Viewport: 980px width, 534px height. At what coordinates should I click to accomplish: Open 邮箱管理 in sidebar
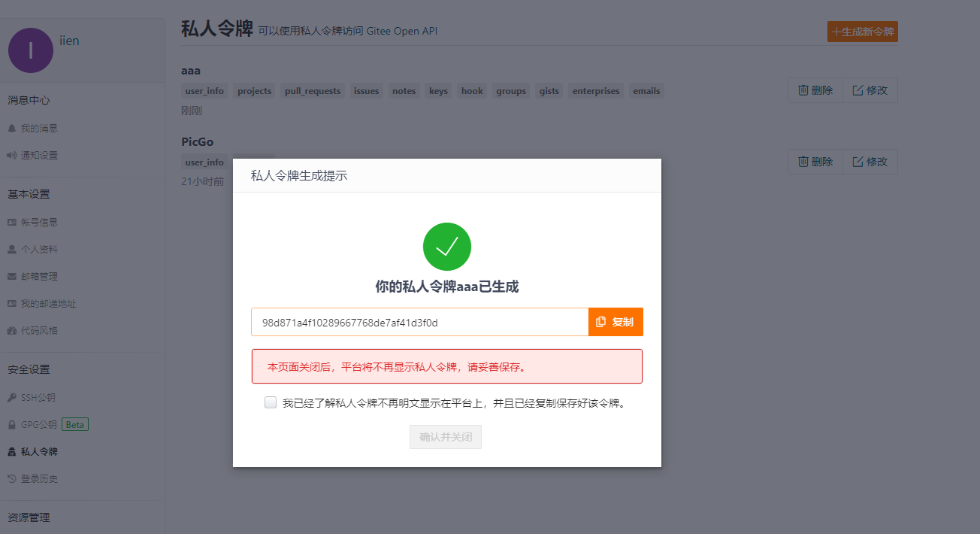pos(39,276)
